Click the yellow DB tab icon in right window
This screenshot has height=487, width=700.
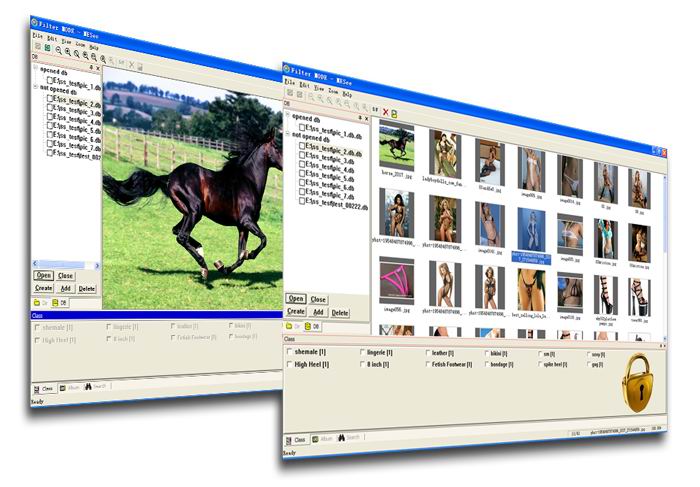308,326
